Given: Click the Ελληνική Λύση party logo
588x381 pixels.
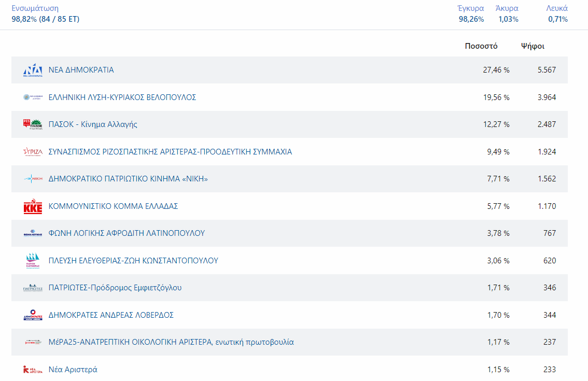Looking at the screenshot, I should [33, 97].
